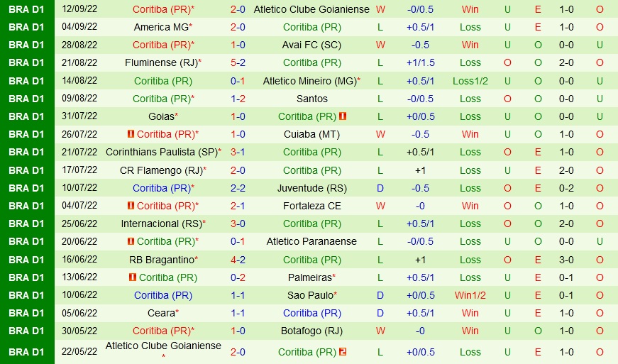618x364 pixels.
Task: Click the 3-1 match score
Action: 238,152
